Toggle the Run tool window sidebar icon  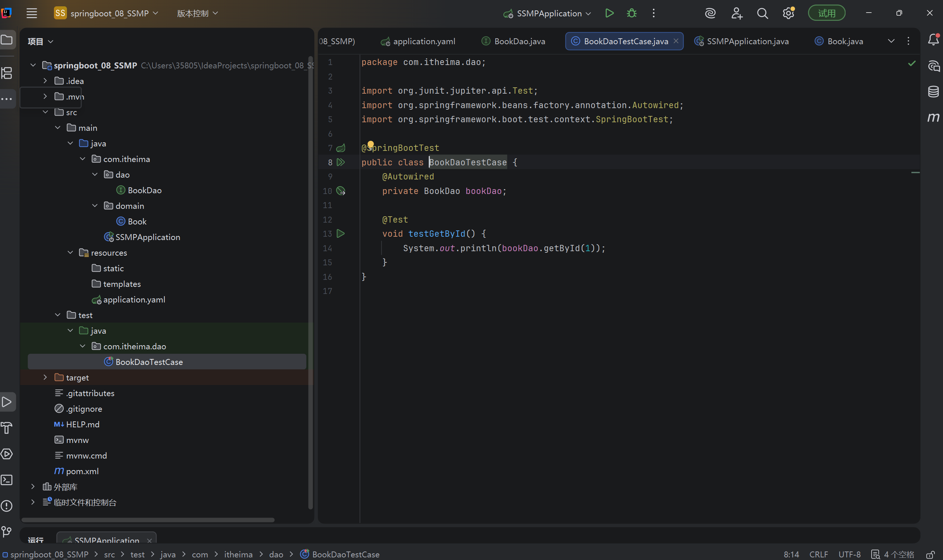[x=7, y=402]
